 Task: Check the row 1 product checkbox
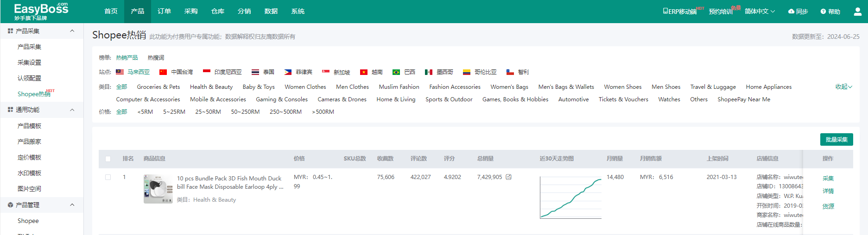108,177
